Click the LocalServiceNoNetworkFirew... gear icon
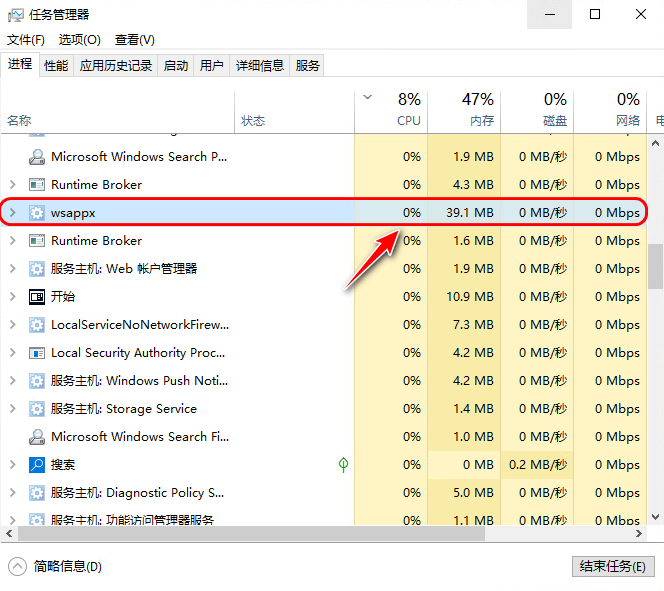Image resolution: width=664 pixels, height=591 pixels. [37, 325]
